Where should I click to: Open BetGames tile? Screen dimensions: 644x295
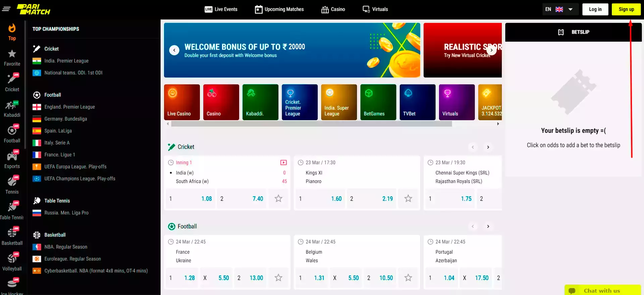378,102
